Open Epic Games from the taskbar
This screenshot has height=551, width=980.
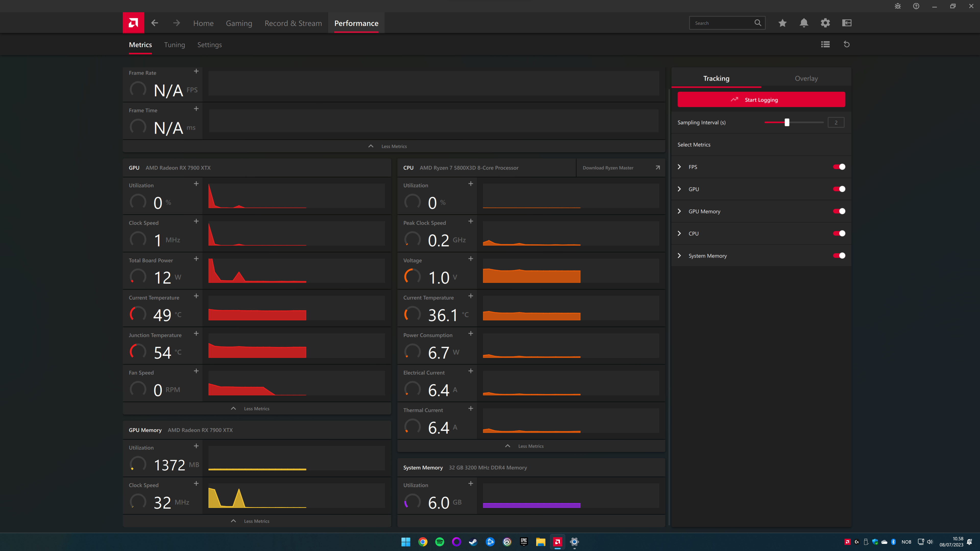524,542
